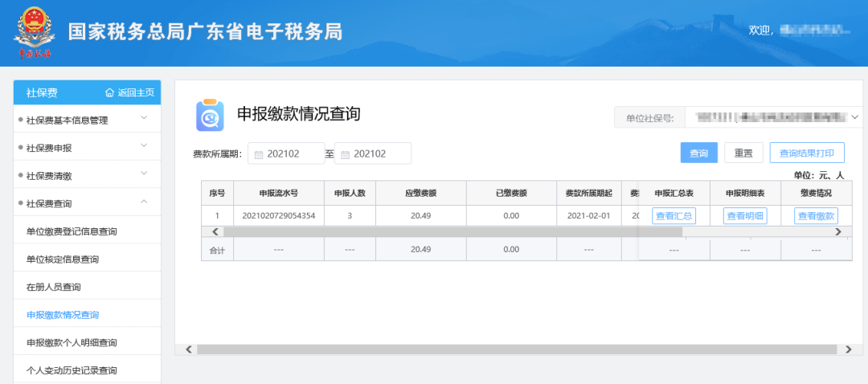The height and width of the screenshot is (384, 868).
Task: Click 应缴费额 column header
Action: click(420, 193)
